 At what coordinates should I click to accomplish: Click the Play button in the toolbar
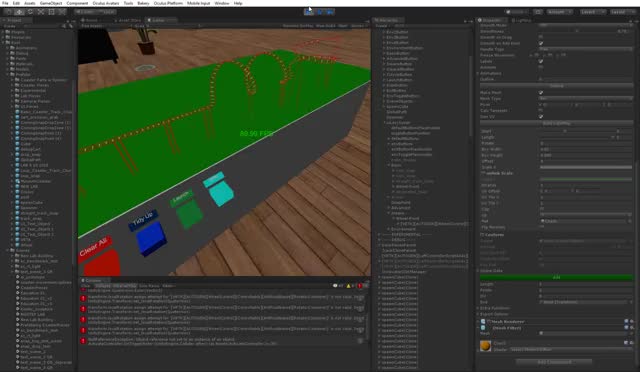point(309,12)
